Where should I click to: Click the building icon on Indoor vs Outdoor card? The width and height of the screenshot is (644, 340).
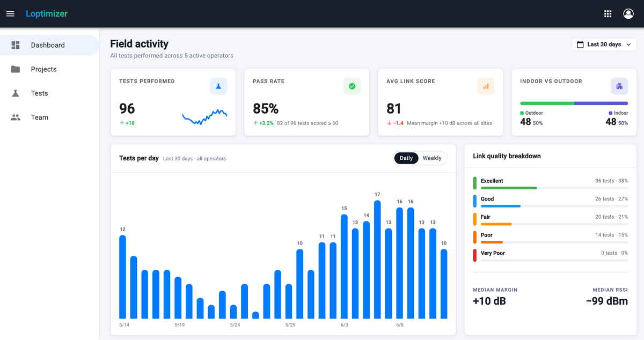tap(619, 86)
